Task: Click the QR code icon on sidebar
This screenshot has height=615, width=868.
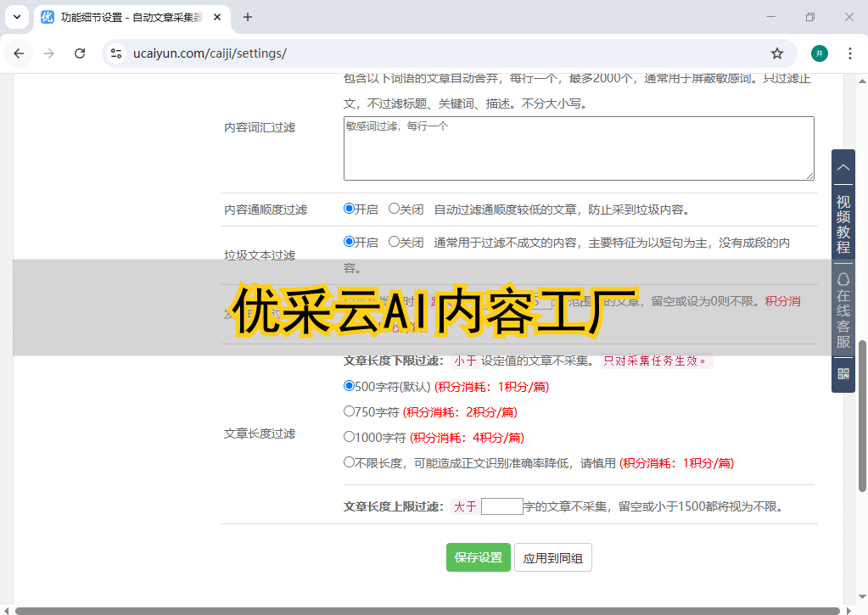Action: (x=843, y=373)
